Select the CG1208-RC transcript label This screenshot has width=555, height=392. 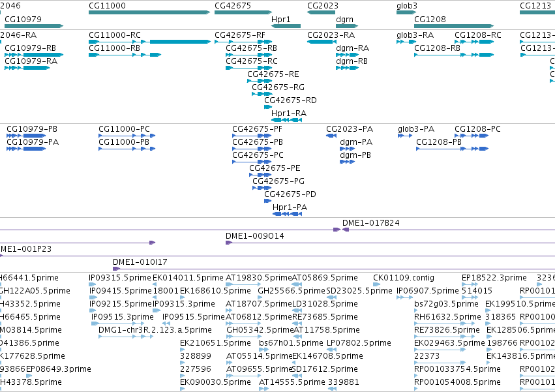[478, 35]
